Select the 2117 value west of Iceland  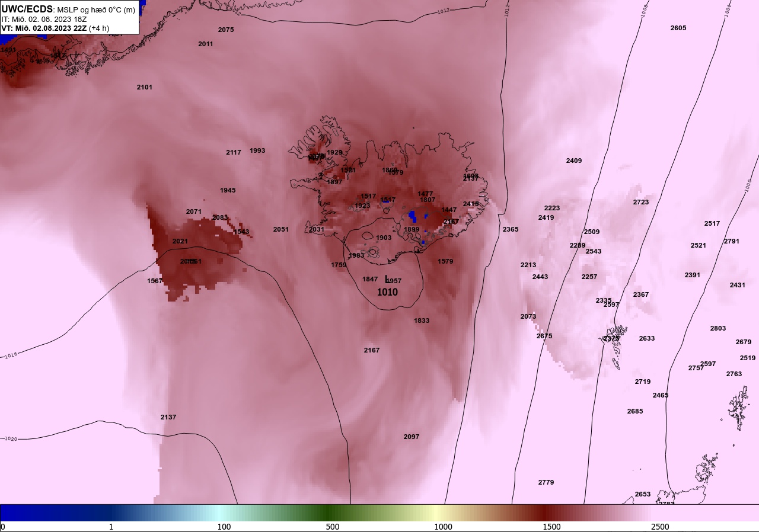[234, 152]
